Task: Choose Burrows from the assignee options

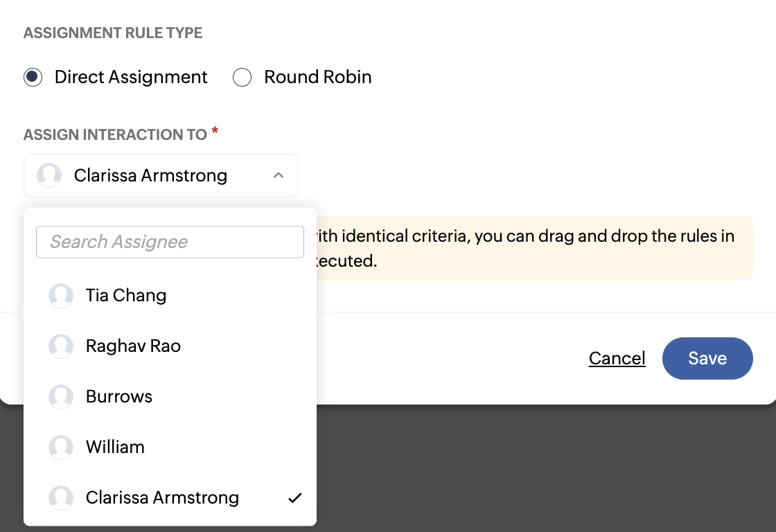Action: point(119,397)
